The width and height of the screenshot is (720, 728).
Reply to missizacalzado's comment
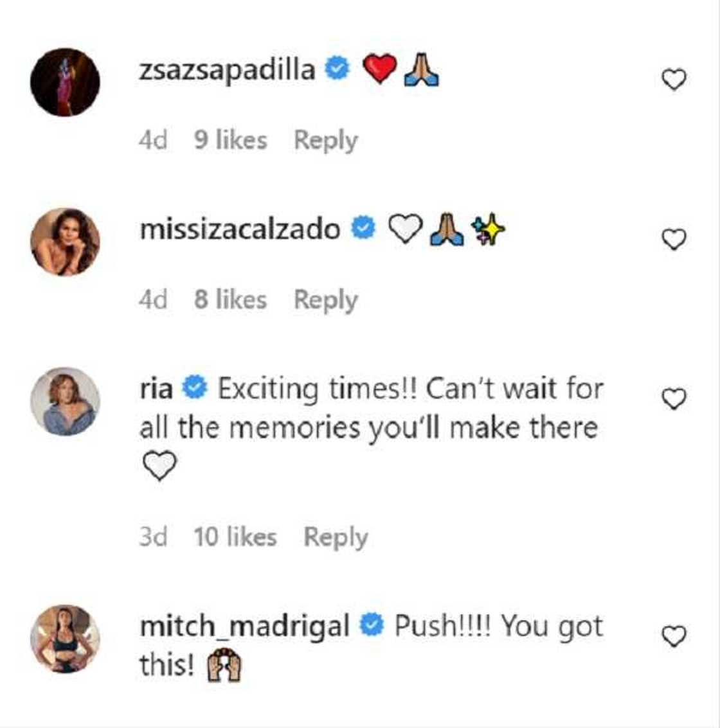click(x=325, y=299)
